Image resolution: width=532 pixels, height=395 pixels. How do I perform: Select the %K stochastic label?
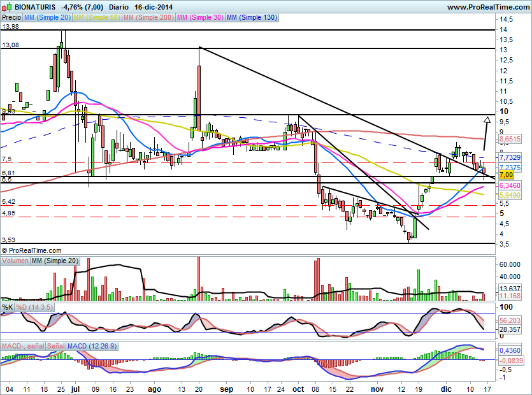7,308
